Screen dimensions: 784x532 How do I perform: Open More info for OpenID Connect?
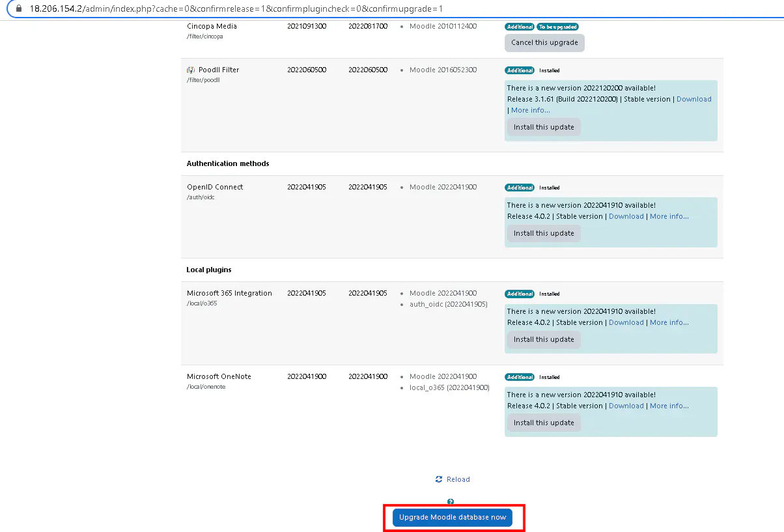(669, 216)
